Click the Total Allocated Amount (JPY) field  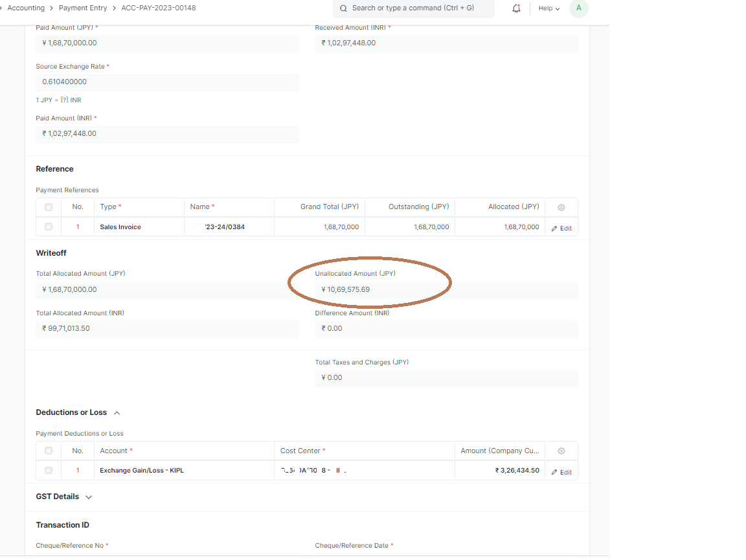pyautogui.click(x=167, y=290)
